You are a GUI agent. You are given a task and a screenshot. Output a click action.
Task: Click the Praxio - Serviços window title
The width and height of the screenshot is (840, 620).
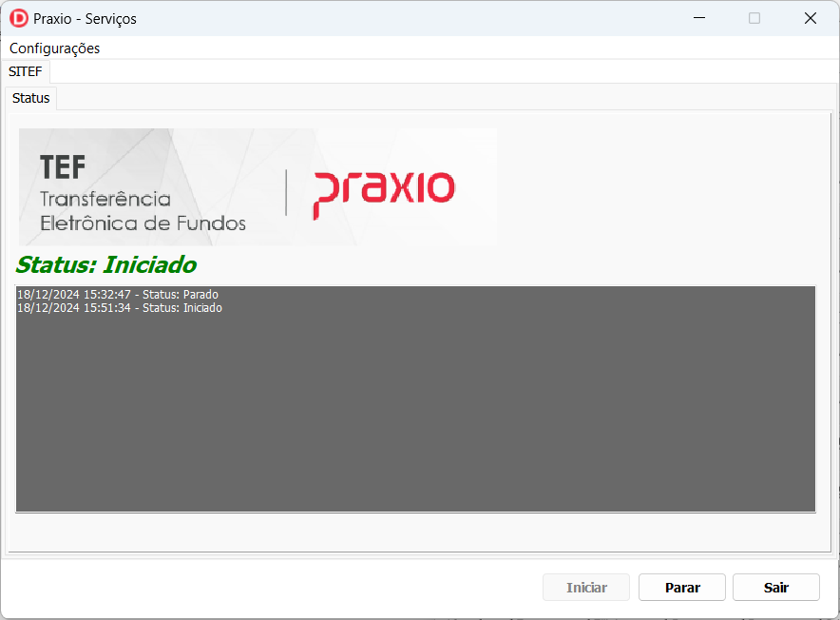85,19
